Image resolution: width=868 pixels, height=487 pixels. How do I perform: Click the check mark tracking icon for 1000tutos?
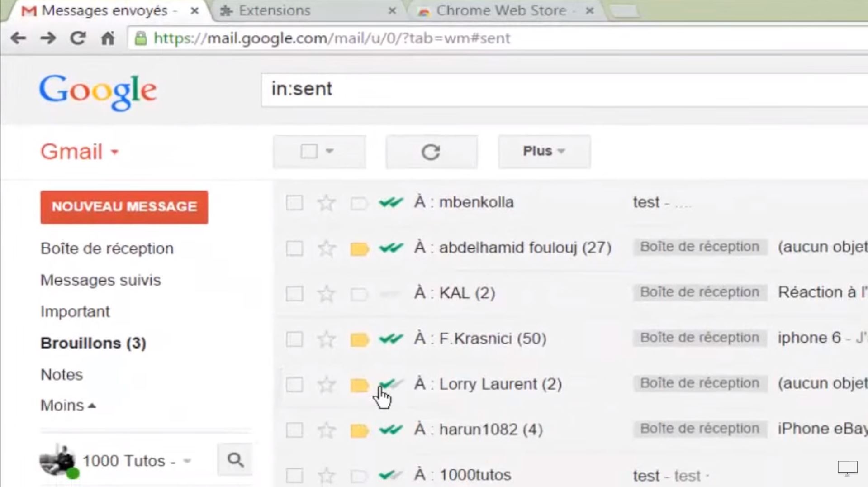391,475
